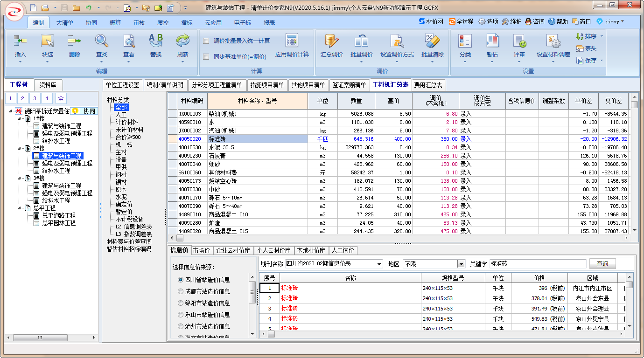Select 成都市站造价信息 radio button
The image size is (644, 358).
pyautogui.click(x=181, y=291)
